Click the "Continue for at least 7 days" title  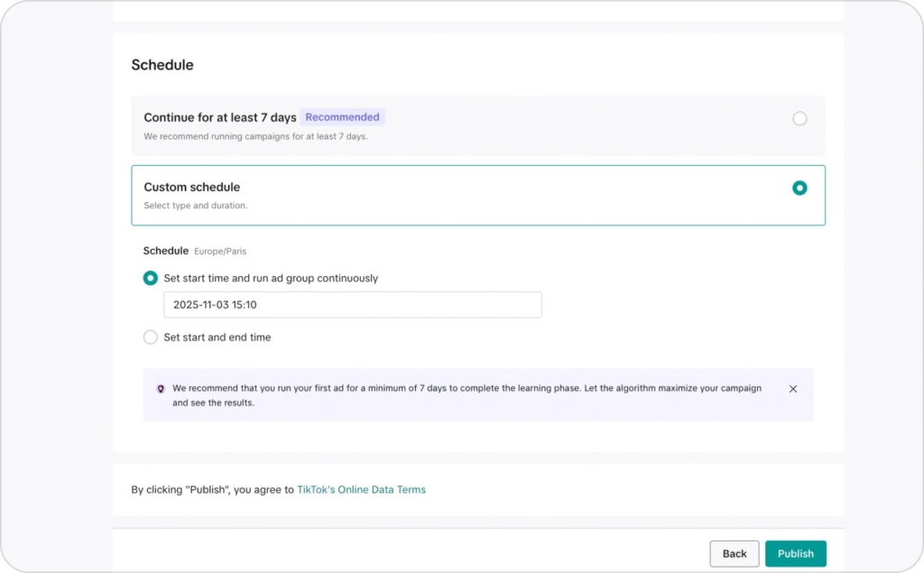[x=220, y=117]
